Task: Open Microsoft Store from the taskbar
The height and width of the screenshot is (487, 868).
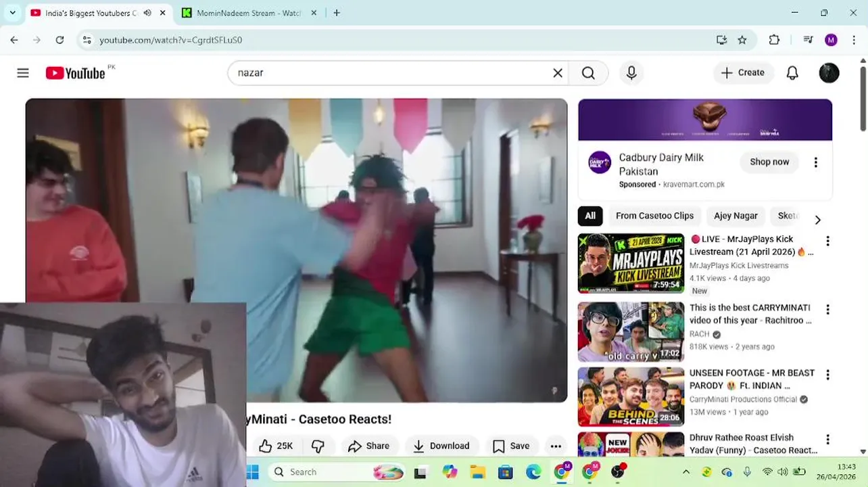Action: click(x=505, y=472)
